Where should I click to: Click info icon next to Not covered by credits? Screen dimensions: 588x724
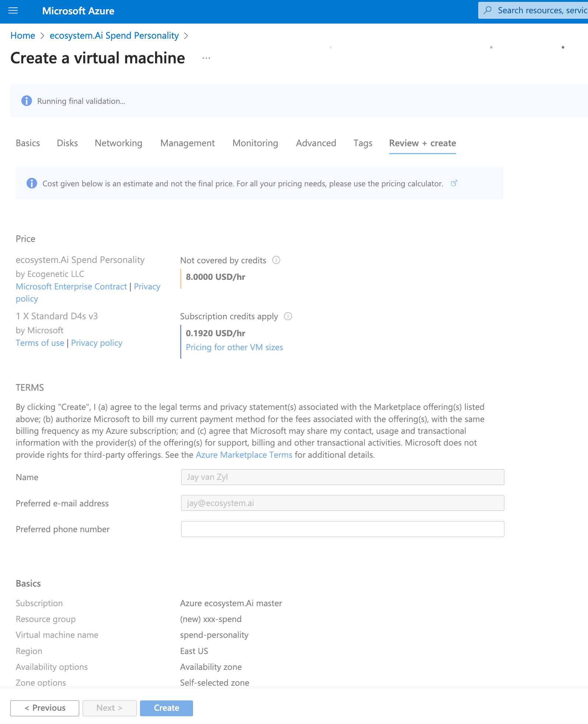tap(276, 260)
